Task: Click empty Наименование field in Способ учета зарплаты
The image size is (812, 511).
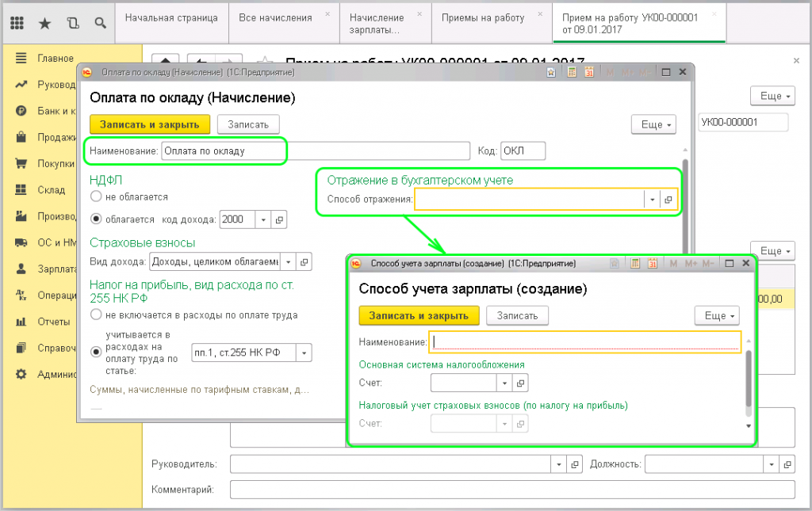Action: pyautogui.click(x=584, y=342)
